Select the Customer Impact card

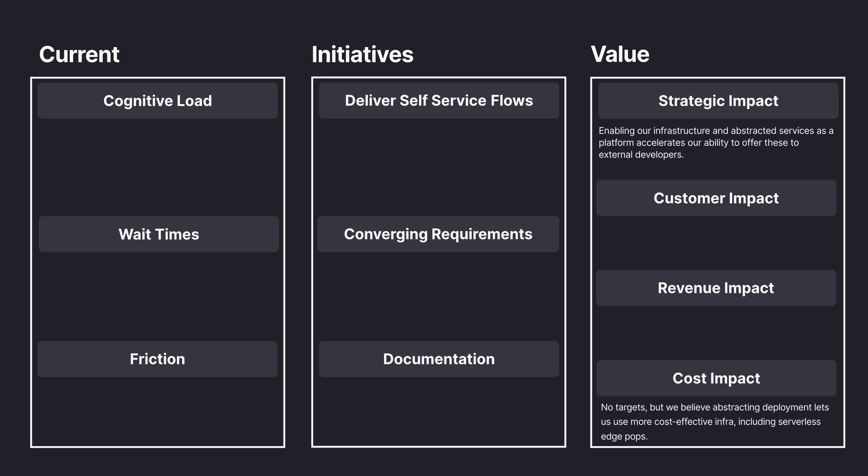coord(716,198)
